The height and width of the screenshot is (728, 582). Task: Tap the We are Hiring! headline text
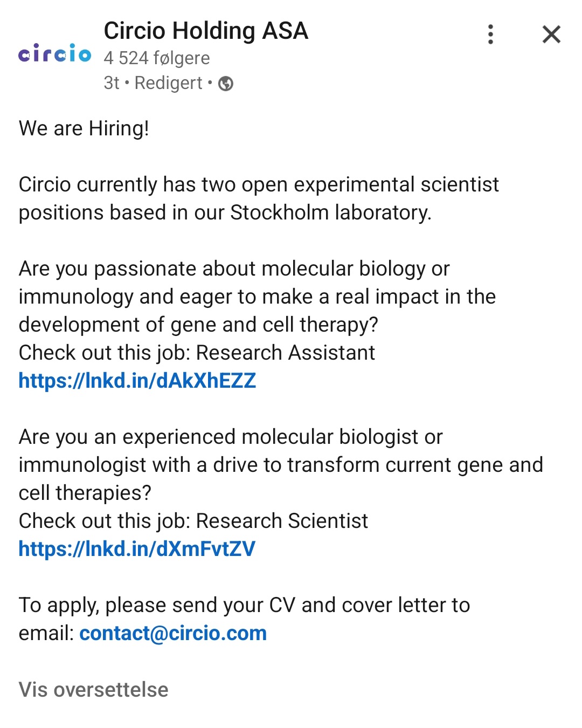pyautogui.click(x=84, y=128)
